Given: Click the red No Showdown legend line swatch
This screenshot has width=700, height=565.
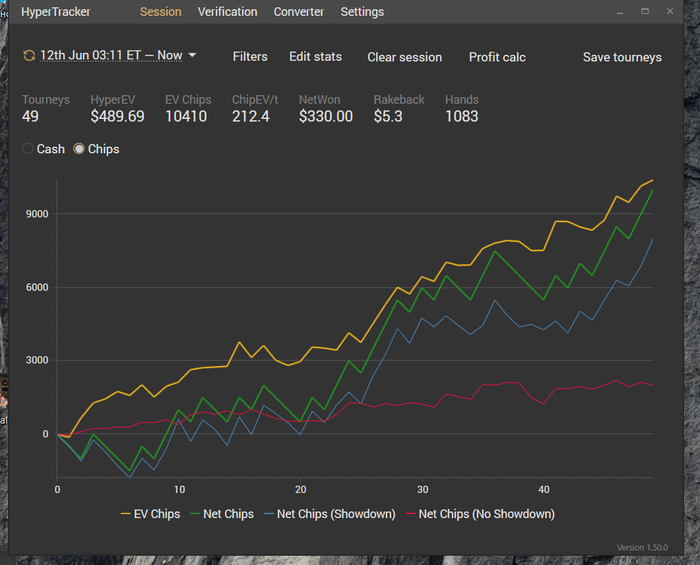Looking at the screenshot, I should pos(411,515).
